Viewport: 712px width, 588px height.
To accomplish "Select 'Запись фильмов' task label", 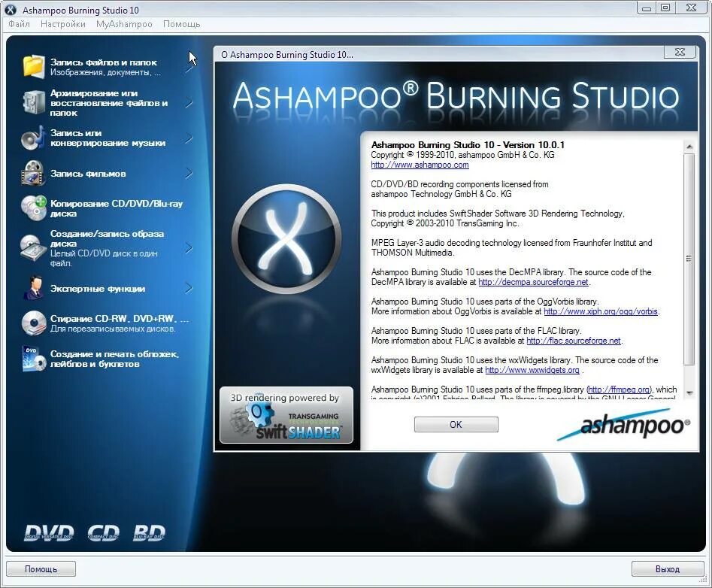I will (88, 174).
